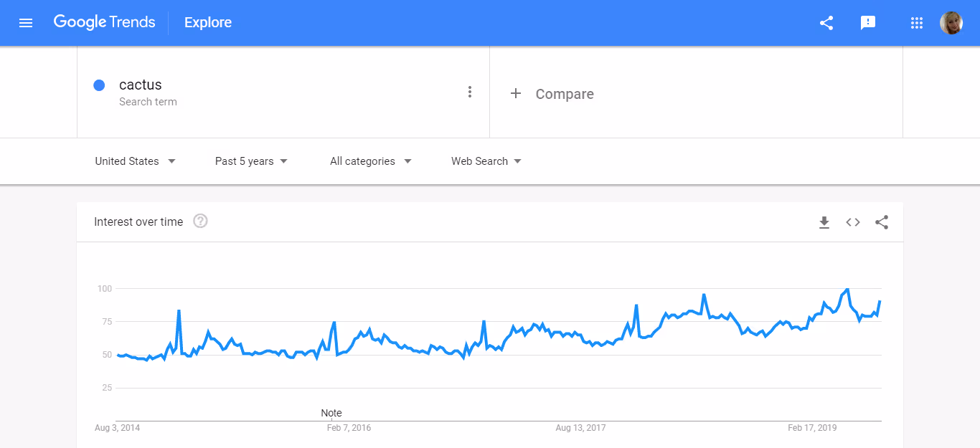Open your Google account profile picture

tap(951, 22)
